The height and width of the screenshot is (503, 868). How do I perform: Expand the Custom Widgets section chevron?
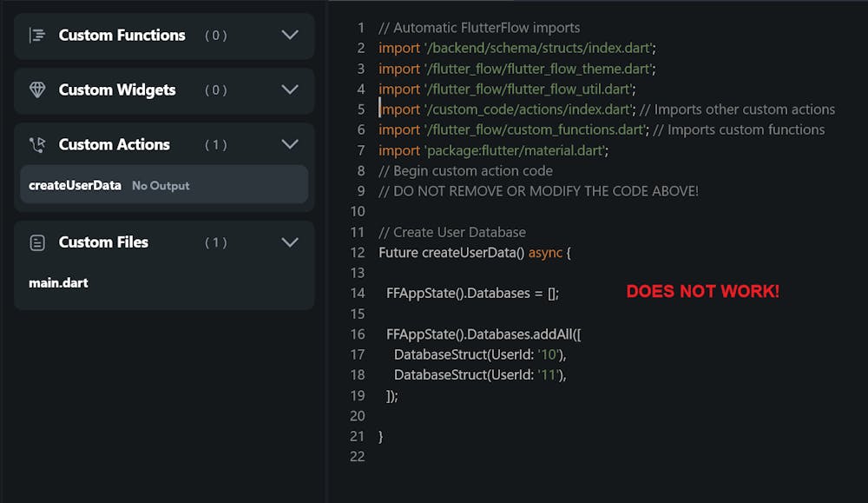coord(290,90)
